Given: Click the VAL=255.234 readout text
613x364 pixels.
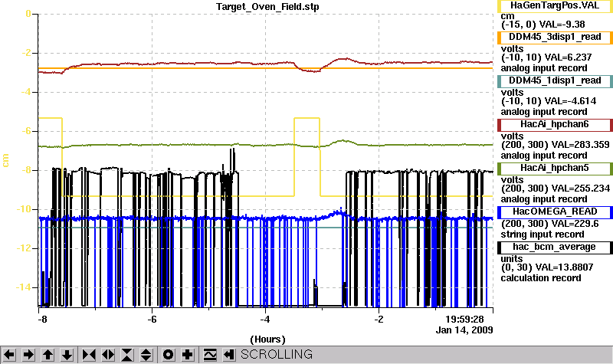Looking at the screenshot, I should point(579,188).
